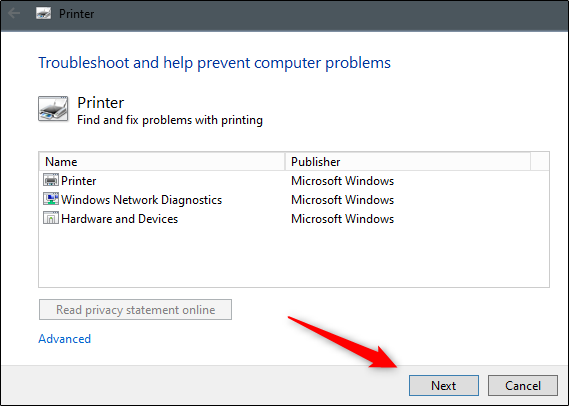Select the Printer list entry

click(x=78, y=181)
